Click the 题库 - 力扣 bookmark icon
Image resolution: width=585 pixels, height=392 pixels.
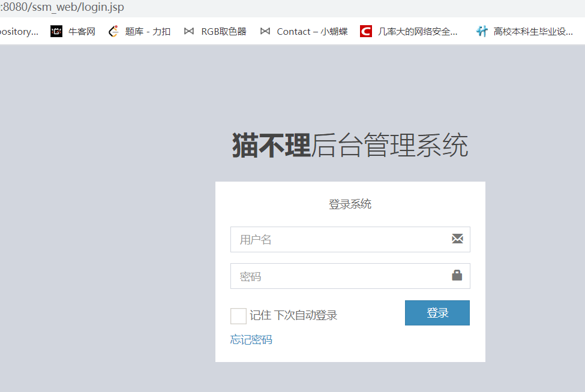(113, 31)
